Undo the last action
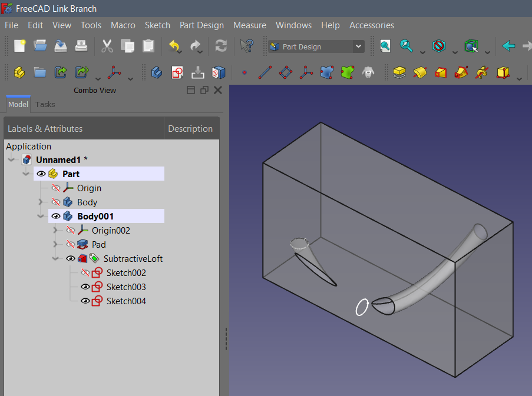 pos(175,46)
